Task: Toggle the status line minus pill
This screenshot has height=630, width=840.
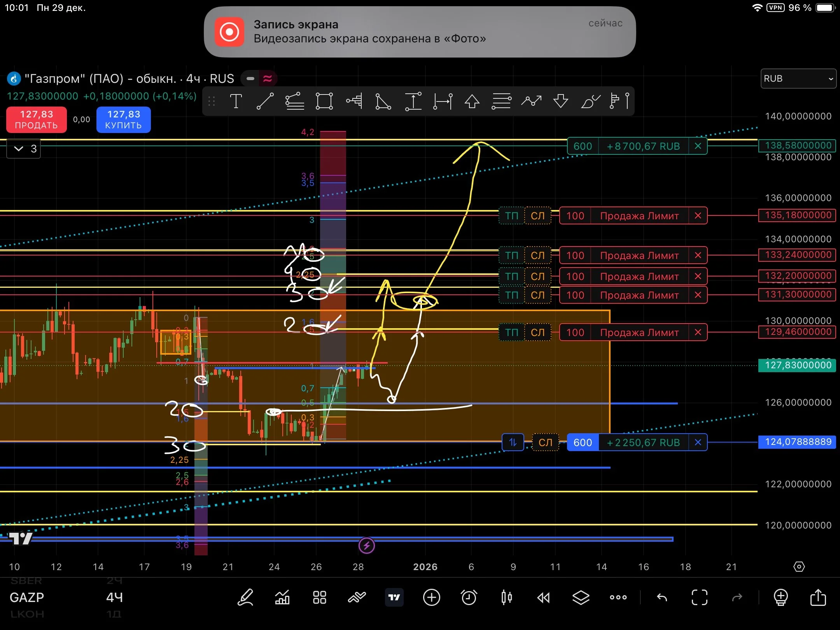Action: [x=250, y=79]
